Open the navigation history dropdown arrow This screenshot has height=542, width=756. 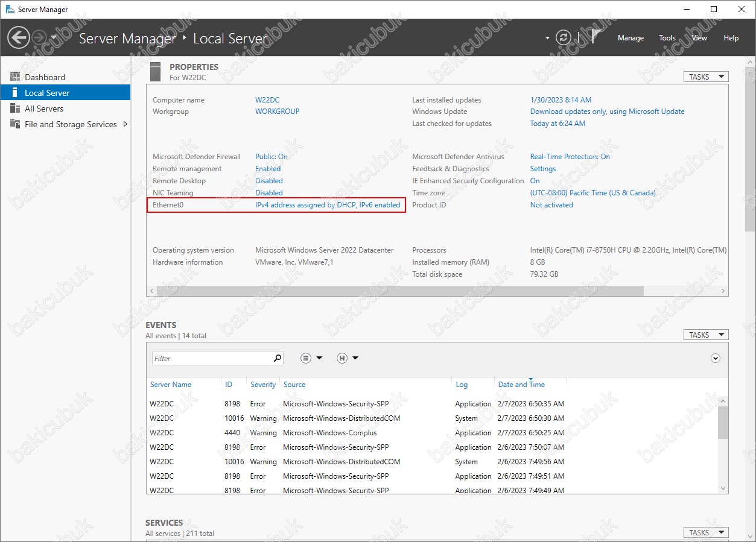pyautogui.click(x=54, y=38)
